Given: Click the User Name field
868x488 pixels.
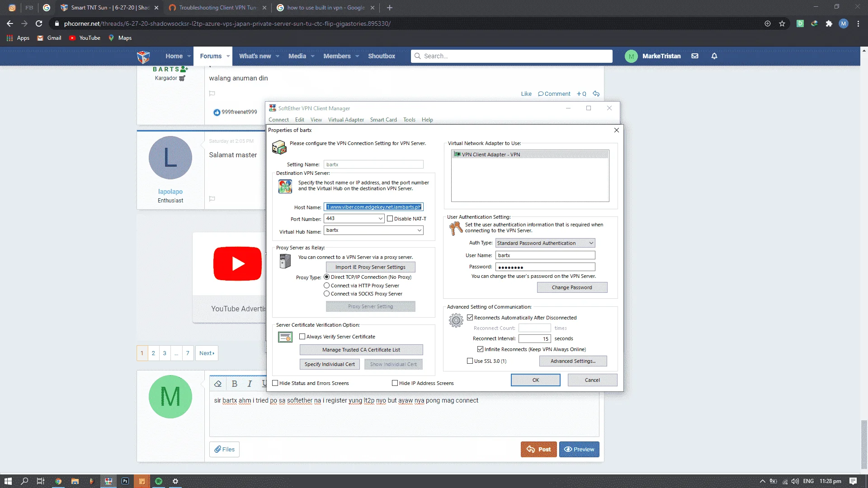Looking at the screenshot, I should pos(545,255).
